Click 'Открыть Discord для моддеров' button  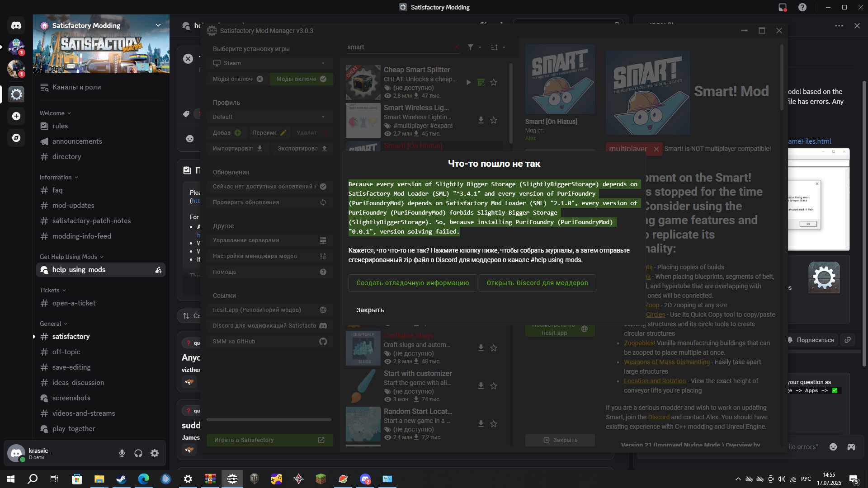pyautogui.click(x=537, y=283)
